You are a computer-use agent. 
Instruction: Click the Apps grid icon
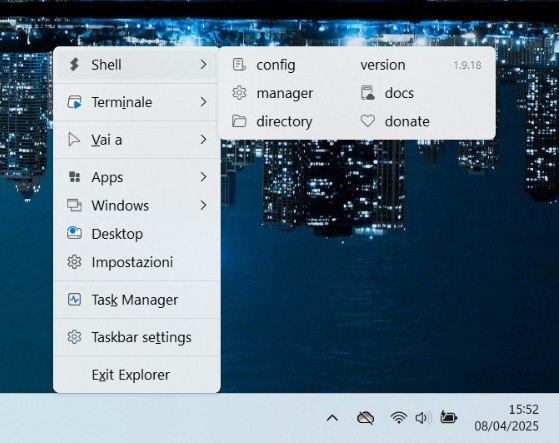74,177
